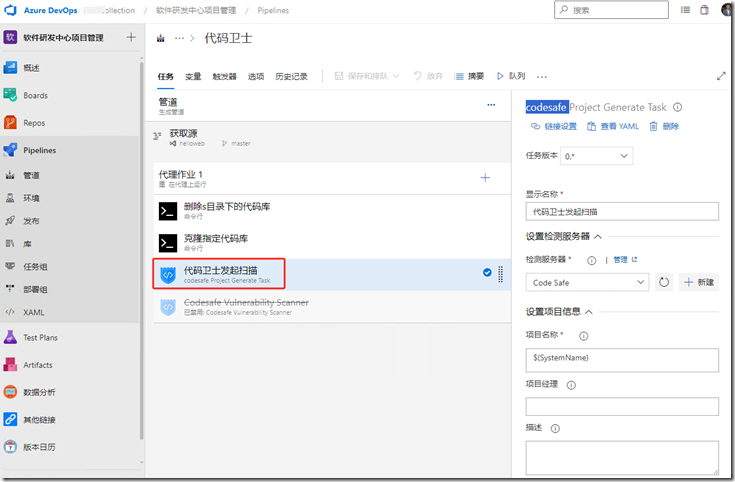Switch to the 任务 tab

[x=165, y=76]
